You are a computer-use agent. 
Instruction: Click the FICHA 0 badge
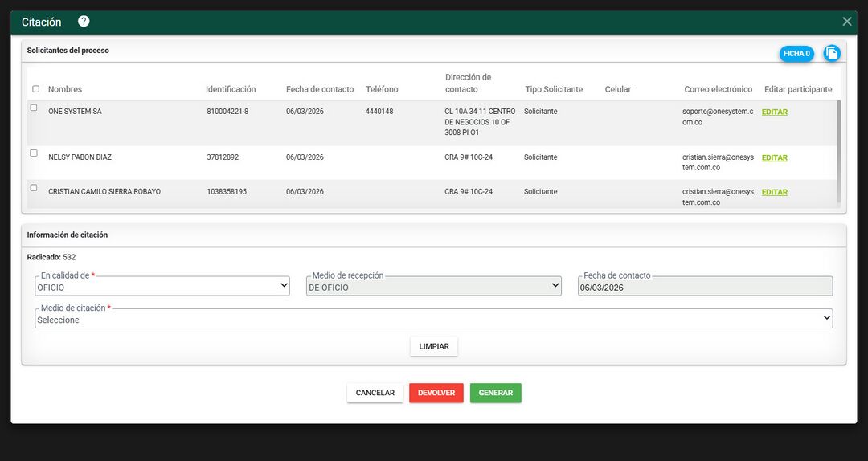pos(796,54)
